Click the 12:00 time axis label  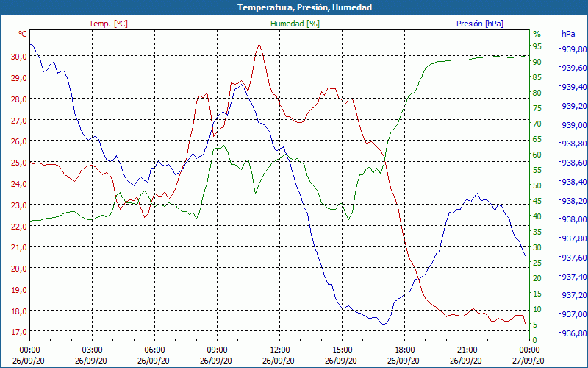pyautogui.click(x=279, y=350)
